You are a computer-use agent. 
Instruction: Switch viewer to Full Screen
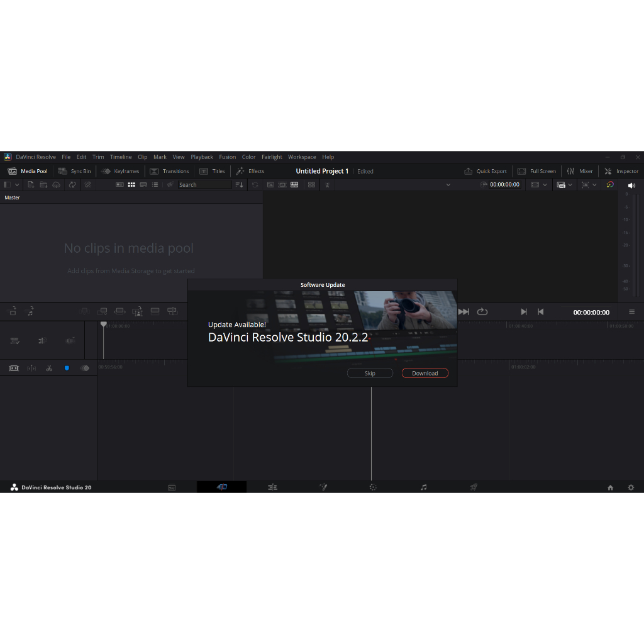[x=537, y=171]
